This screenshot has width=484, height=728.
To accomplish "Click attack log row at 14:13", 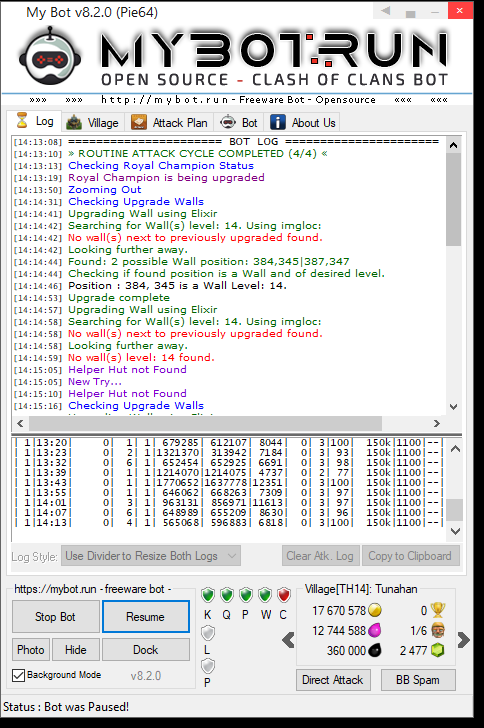I will pyautogui.click(x=228, y=523).
